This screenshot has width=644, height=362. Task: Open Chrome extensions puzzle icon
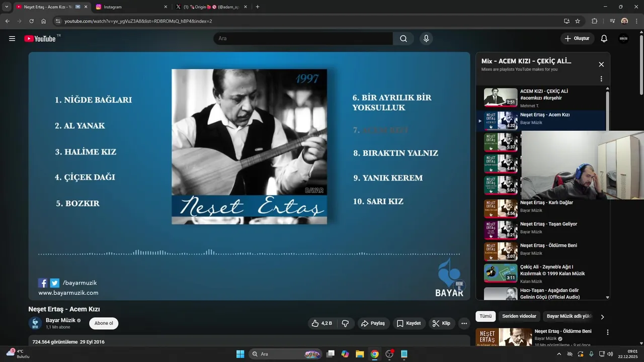coord(595,21)
